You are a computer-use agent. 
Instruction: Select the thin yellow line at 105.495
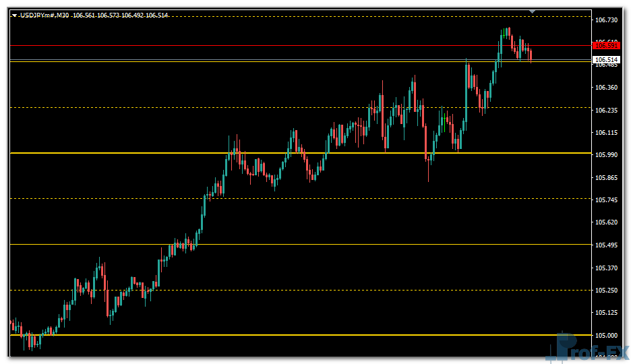click(404, 245)
